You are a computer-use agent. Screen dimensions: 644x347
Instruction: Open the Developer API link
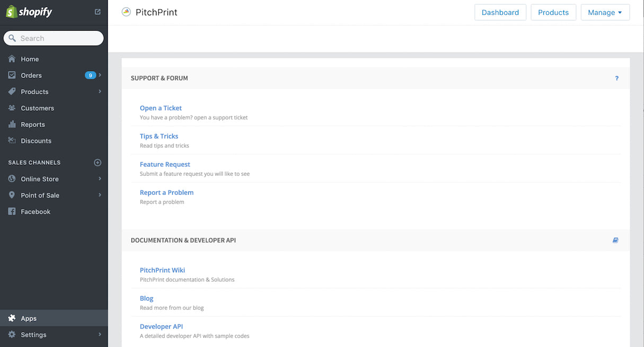click(x=161, y=326)
